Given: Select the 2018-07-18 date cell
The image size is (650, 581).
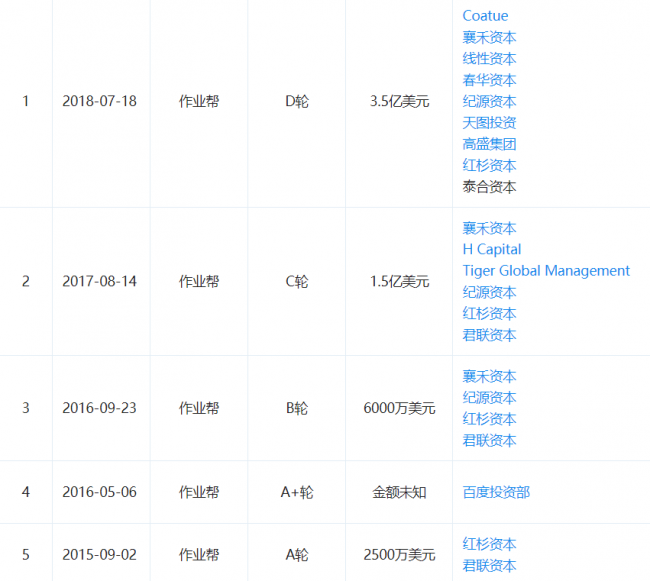Looking at the screenshot, I should (x=99, y=101).
